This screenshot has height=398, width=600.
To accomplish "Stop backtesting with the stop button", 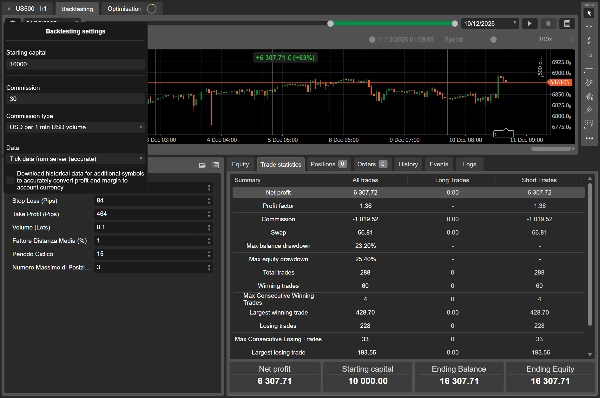I will point(548,23).
